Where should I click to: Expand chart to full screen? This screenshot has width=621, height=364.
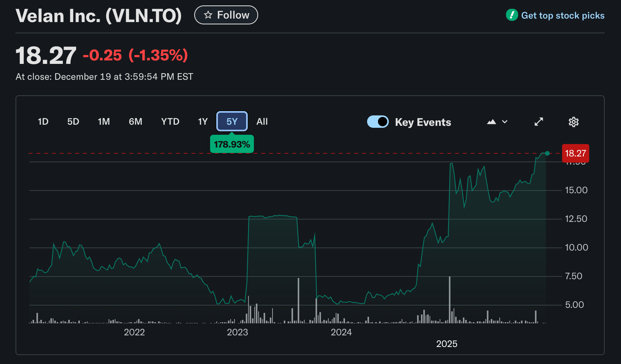(539, 122)
